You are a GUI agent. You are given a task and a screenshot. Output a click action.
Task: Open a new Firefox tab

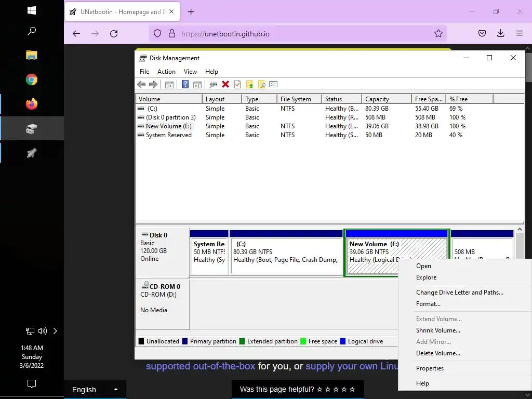coord(191,12)
